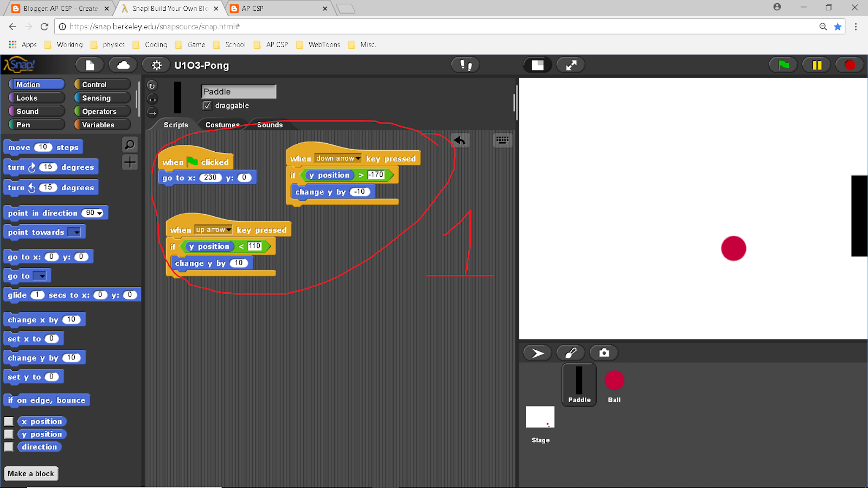Take a camera snapshot for a new sprite
The height and width of the screenshot is (488, 868).
click(604, 353)
